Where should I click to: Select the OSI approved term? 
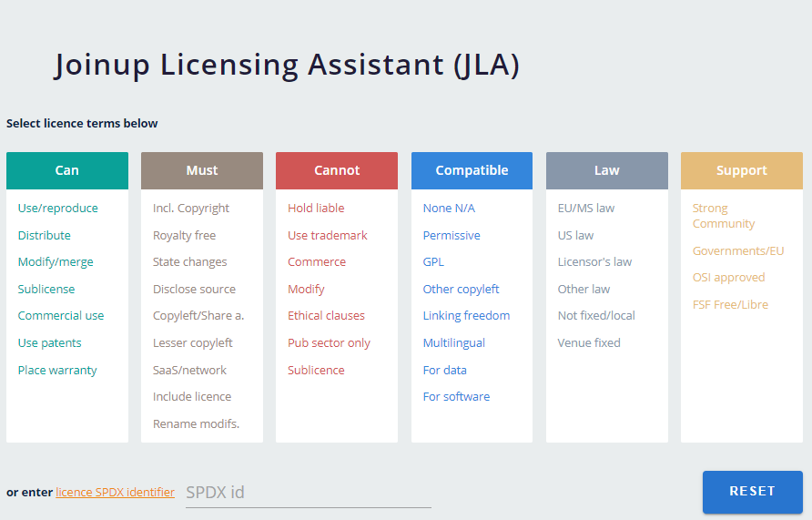728,278
